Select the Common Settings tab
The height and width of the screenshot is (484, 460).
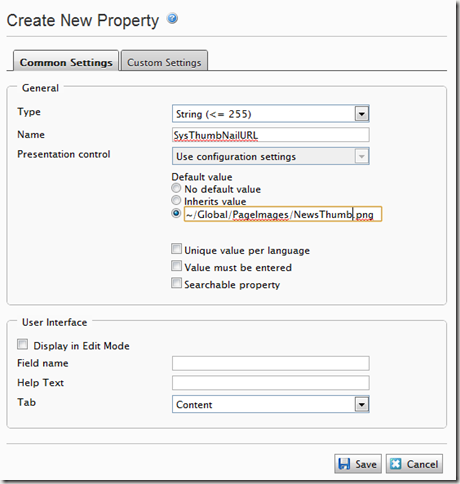[x=66, y=61]
